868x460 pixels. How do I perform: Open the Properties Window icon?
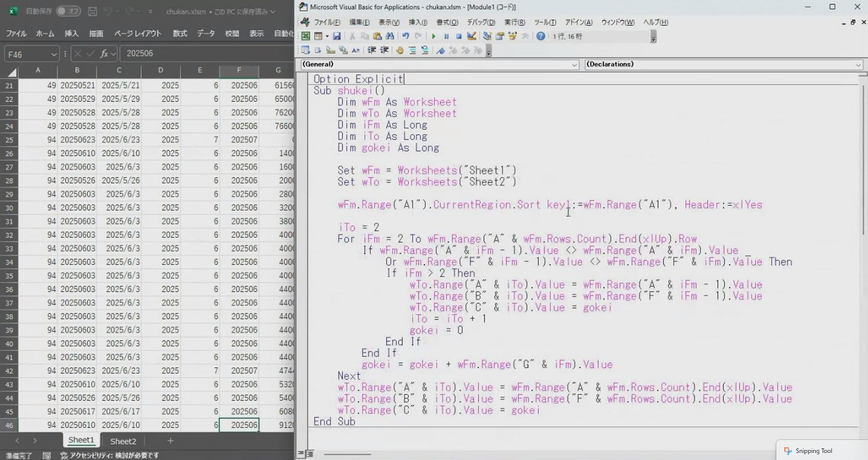click(500, 36)
